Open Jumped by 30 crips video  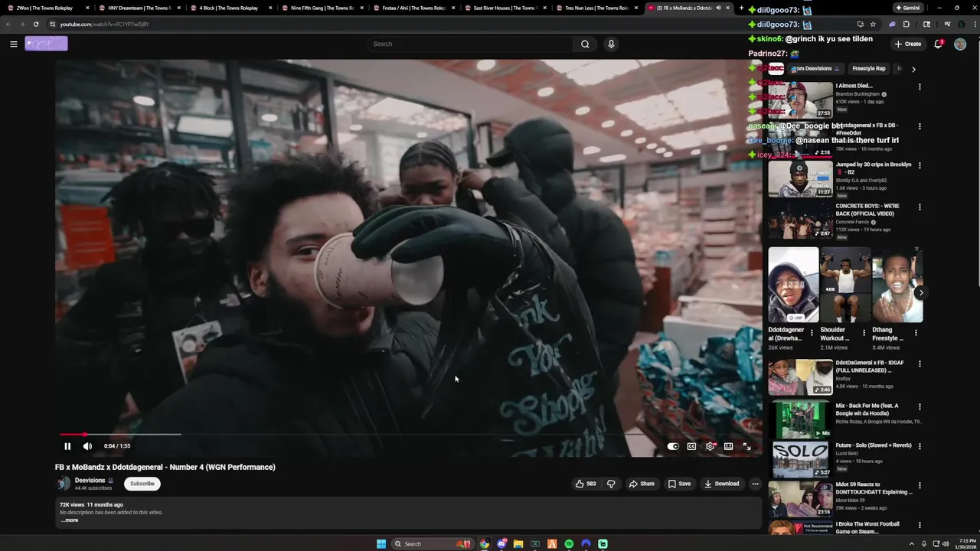tap(801, 178)
